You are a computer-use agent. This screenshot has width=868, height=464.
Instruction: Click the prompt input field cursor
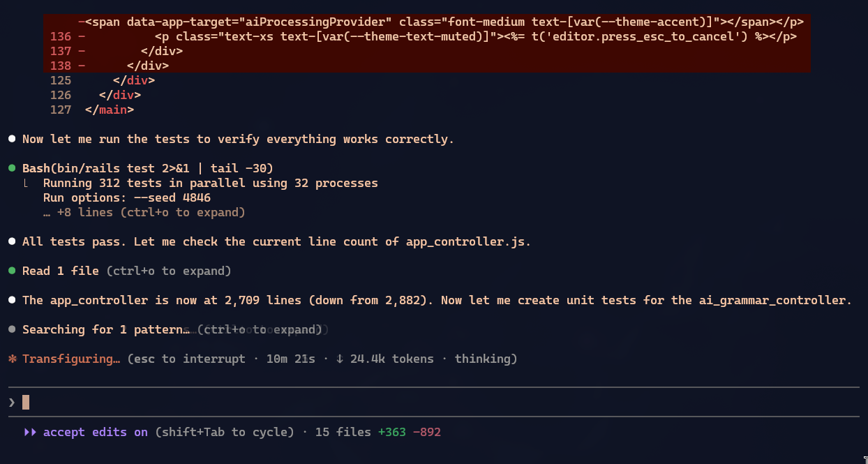[x=26, y=402]
